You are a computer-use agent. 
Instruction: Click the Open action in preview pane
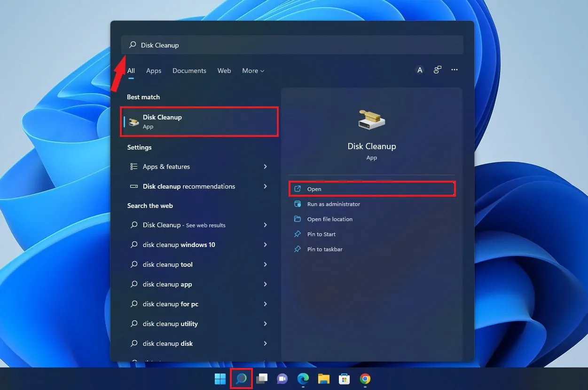coord(371,189)
